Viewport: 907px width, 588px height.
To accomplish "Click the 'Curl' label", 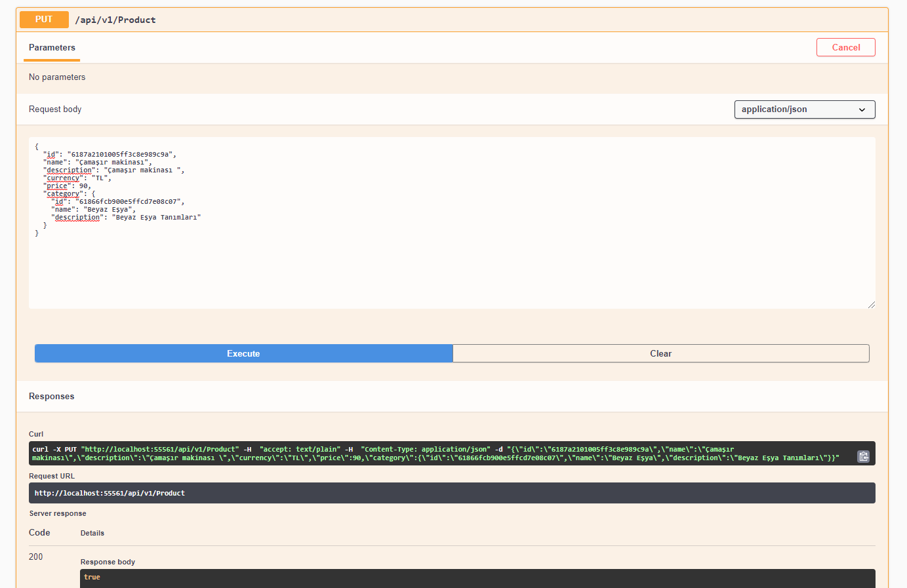I will point(36,434).
